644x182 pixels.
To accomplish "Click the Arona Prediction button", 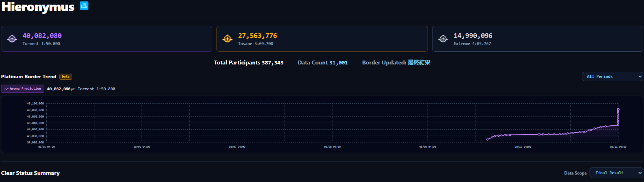I will (x=23, y=89).
